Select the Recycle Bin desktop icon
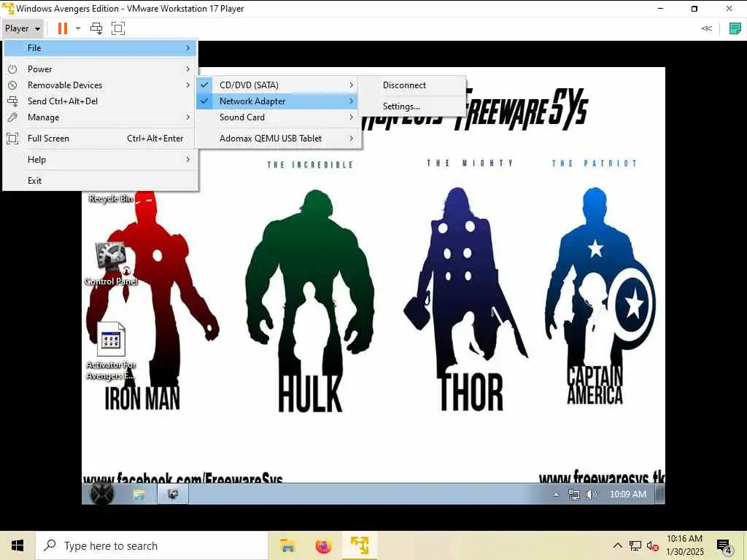The image size is (747, 560). pos(111,198)
